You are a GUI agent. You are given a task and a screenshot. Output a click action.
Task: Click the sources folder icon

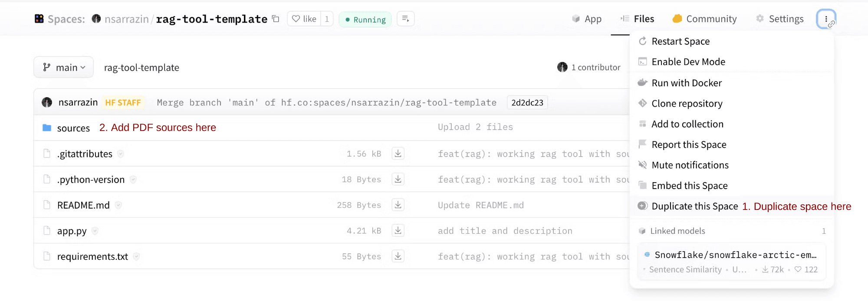(x=47, y=128)
